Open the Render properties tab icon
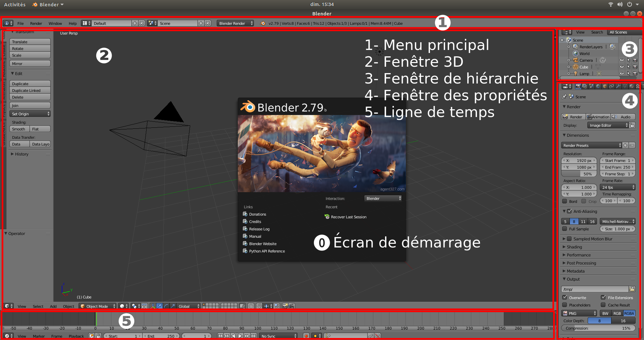Viewport: 644px width, 340px height. click(x=578, y=86)
